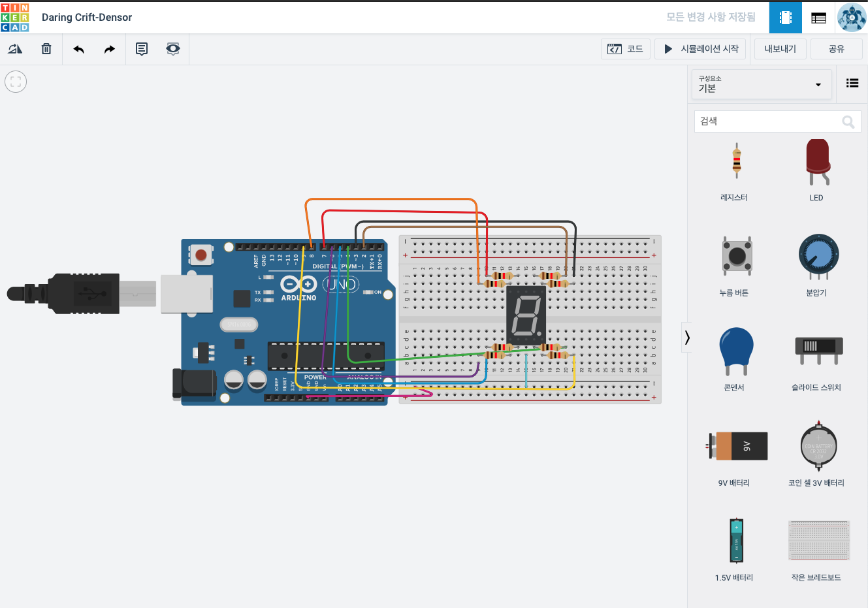
Task: Click the search magnifier icon
Action: (848, 121)
